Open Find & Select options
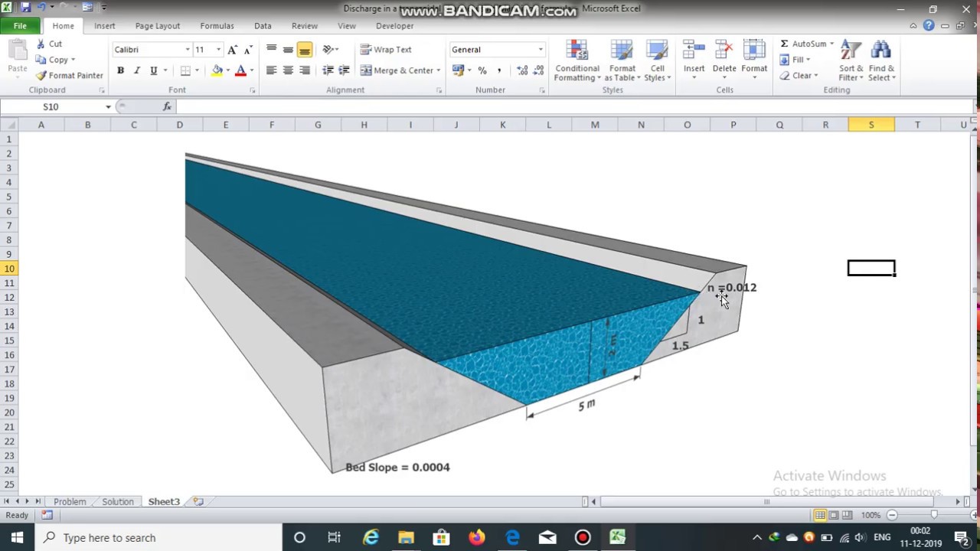The height and width of the screenshot is (551, 980). tap(881, 61)
